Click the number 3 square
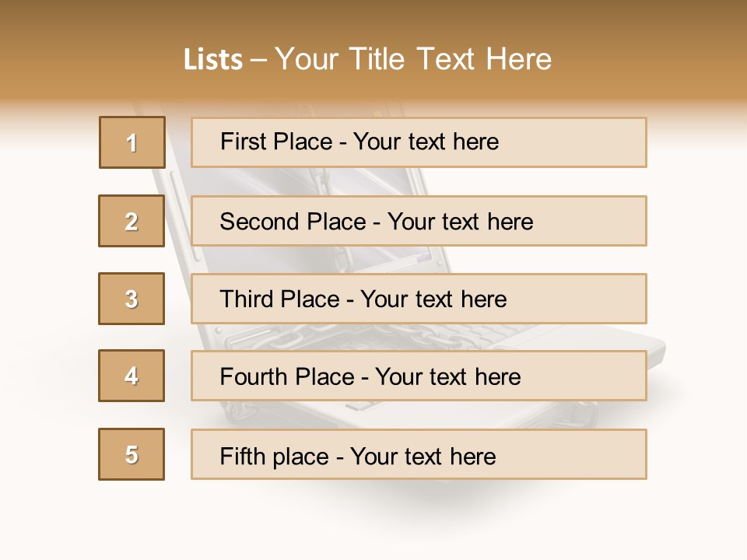Screen dimensions: 747x560 coord(132,299)
